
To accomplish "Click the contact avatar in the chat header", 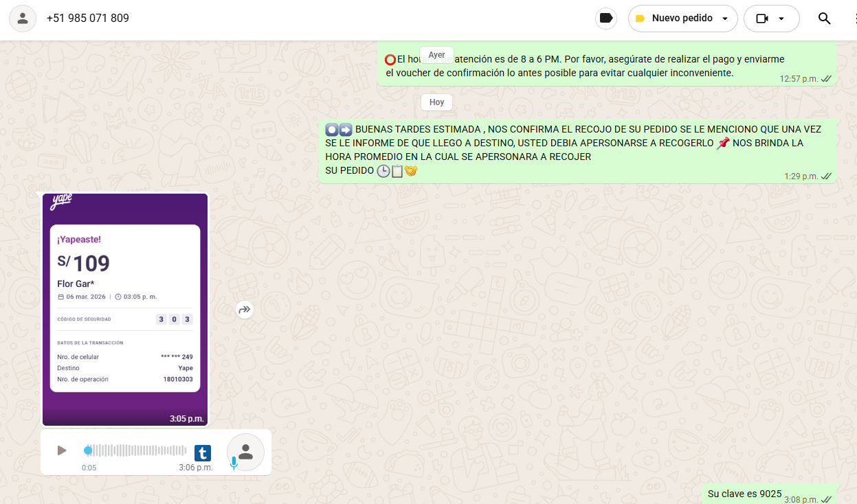I will (x=23, y=19).
